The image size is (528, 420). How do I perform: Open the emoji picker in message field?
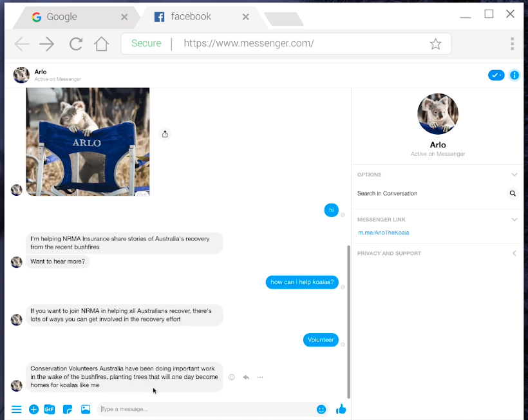321,409
